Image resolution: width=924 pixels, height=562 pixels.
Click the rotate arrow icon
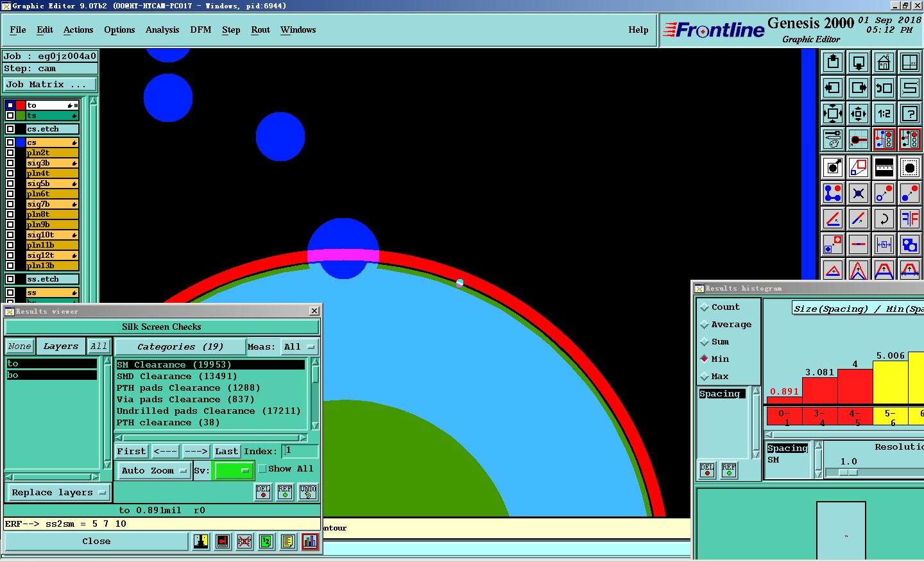pos(884,219)
